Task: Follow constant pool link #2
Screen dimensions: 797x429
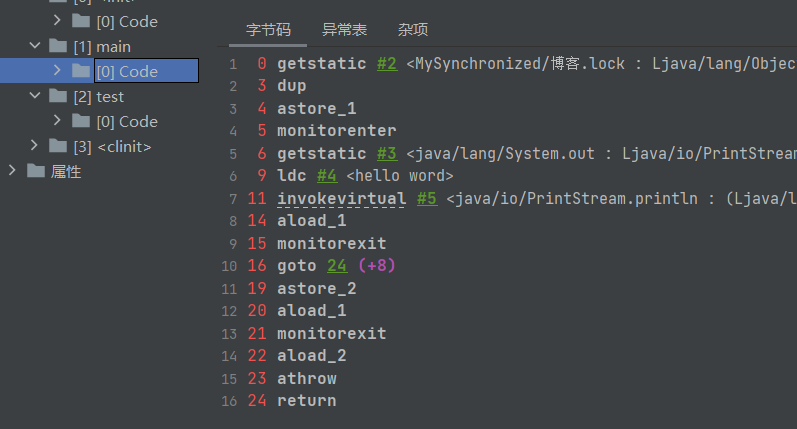Action: click(387, 64)
